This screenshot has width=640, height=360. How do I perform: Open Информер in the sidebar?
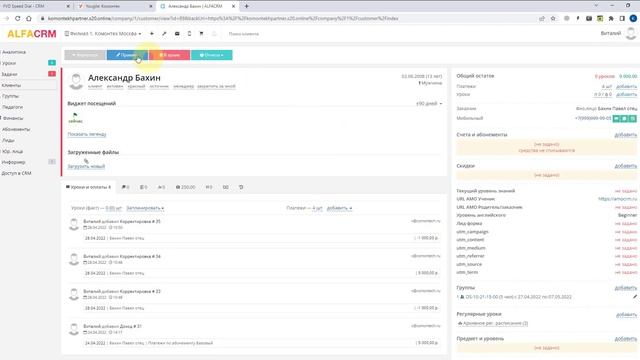click(x=13, y=162)
